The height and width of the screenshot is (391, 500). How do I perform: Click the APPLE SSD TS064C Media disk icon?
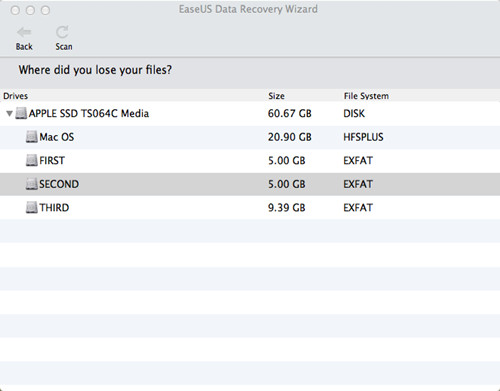point(21,113)
